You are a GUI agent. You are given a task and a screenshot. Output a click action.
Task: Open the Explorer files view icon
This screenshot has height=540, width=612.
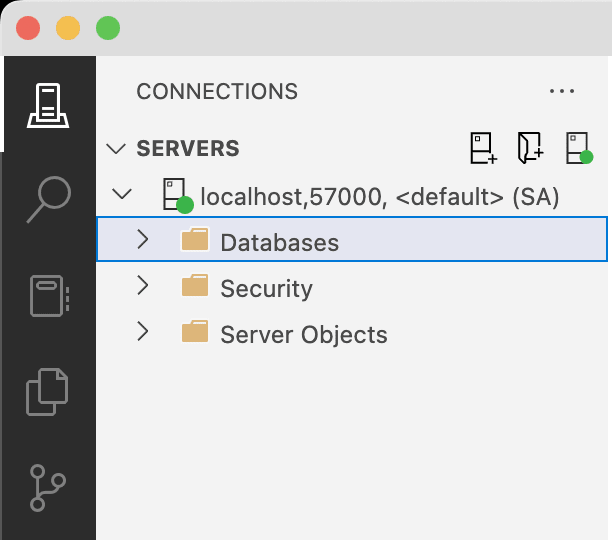click(47, 392)
